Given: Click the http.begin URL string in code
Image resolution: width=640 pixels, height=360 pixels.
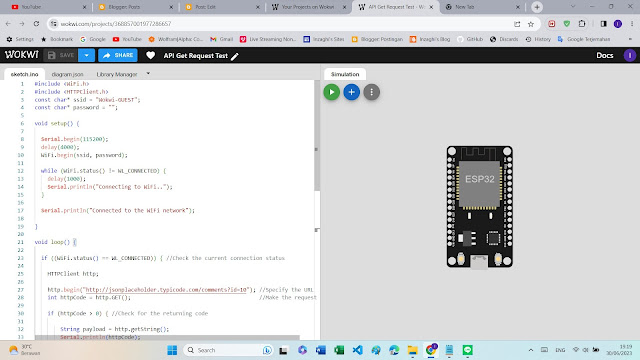Looking at the screenshot, I should click(x=166, y=290).
